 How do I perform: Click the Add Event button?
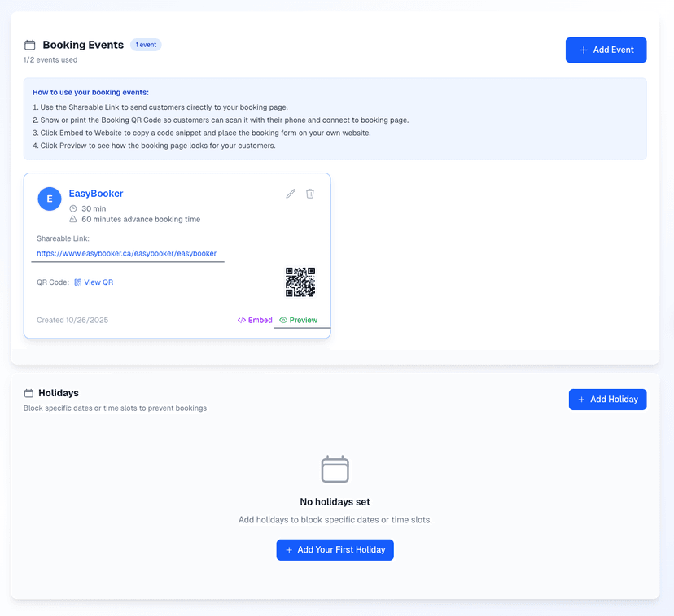pos(606,50)
